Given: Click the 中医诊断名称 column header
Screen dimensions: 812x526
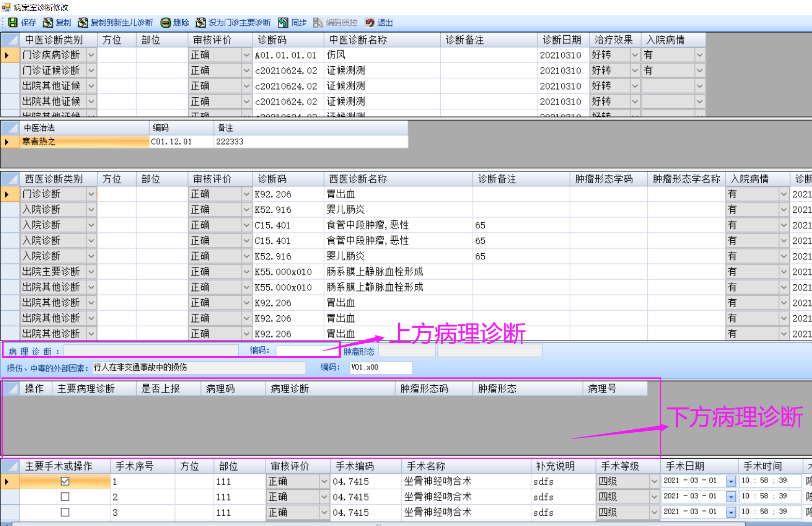Looking at the screenshot, I should tap(382, 40).
